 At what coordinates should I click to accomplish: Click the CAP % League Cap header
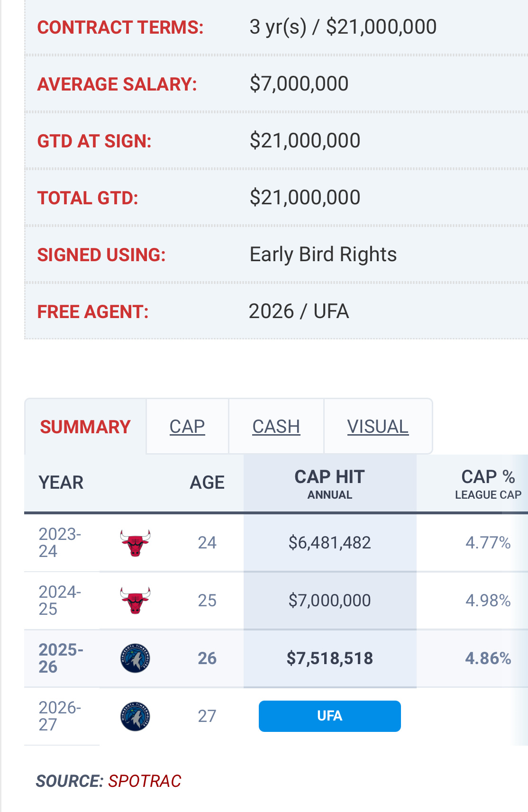click(488, 483)
